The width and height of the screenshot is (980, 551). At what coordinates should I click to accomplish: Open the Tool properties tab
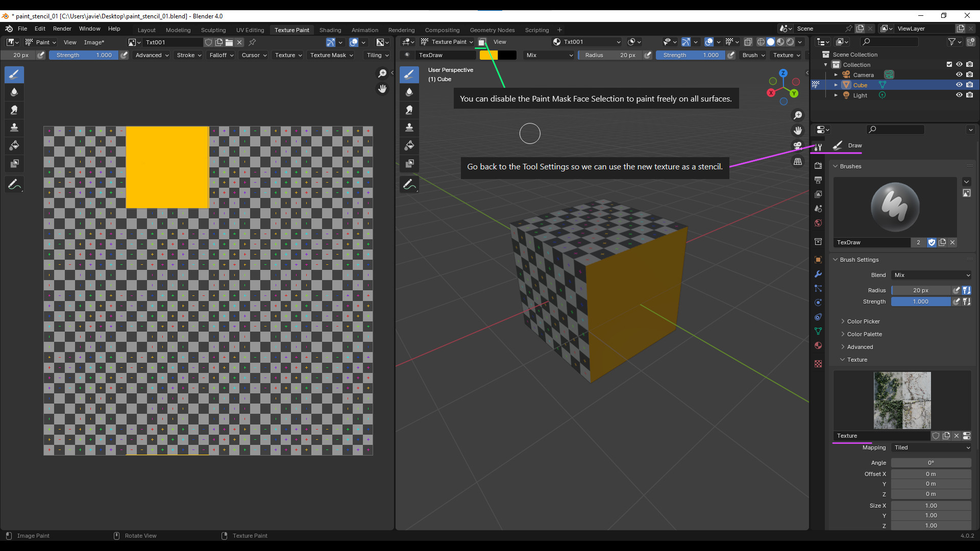coord(818,147)
